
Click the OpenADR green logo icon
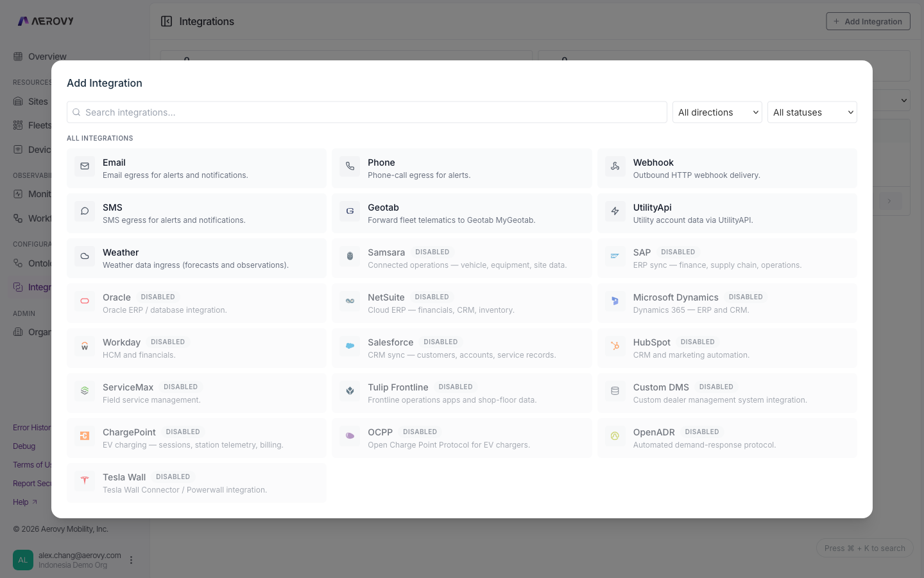(x=615, y=436)
